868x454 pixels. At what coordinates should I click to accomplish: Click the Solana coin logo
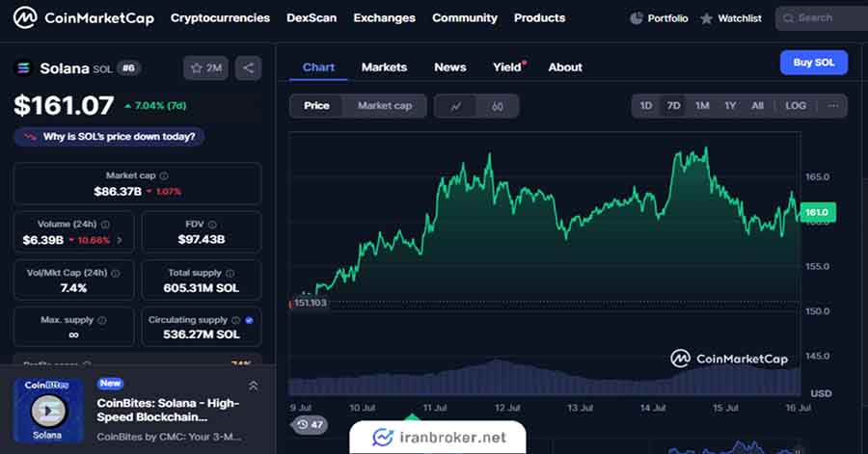point(23,68)
